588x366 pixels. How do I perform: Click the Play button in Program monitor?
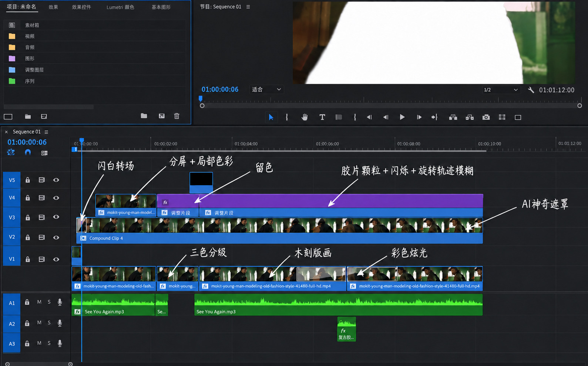pos(402,117)
